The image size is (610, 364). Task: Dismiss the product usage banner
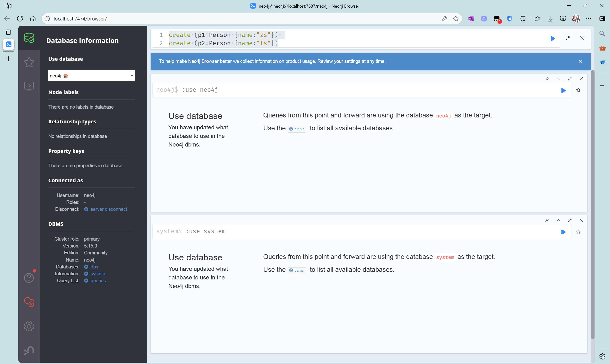(x=580, y=61)
